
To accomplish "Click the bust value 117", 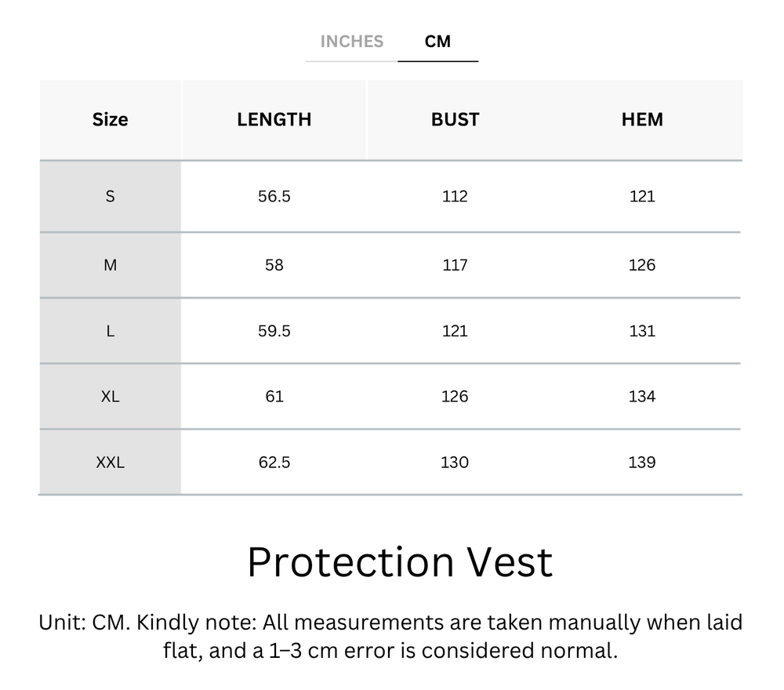I will click(x=455, y=266).
